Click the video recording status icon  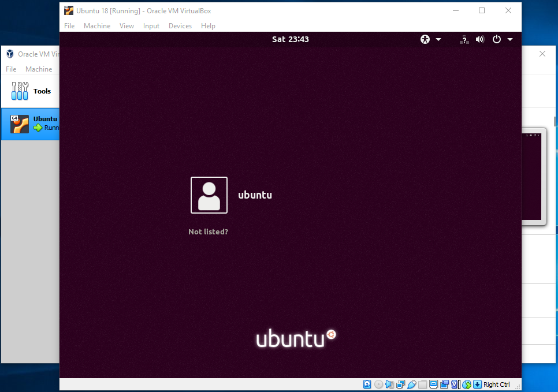click(x=444, y=384)
